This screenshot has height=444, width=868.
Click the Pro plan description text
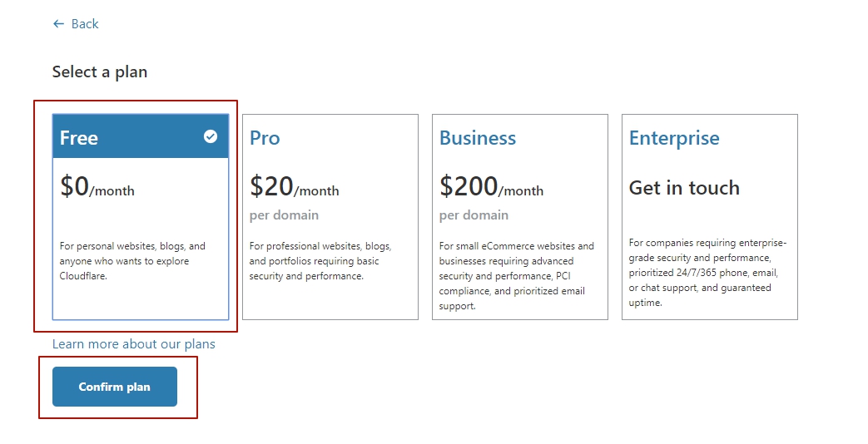tap(320, 261)
